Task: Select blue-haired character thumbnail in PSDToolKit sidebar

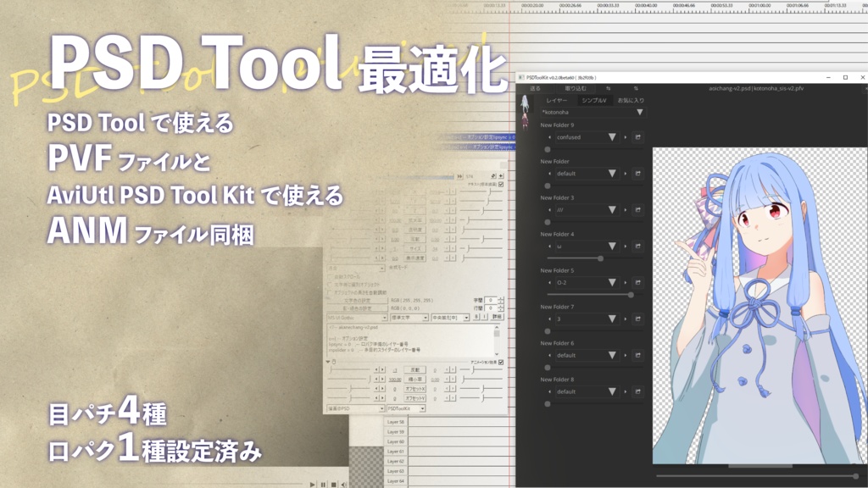Action: tap(525, 103)
